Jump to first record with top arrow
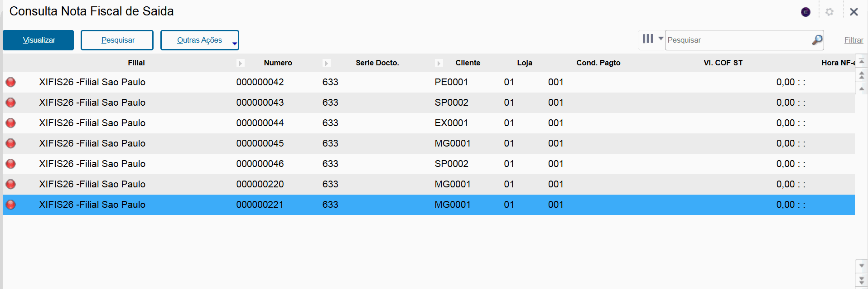Viewport: 868px width, 289px height. tap(862, 61)
